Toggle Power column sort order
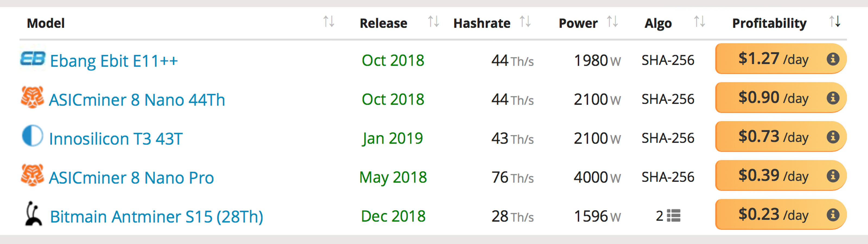 612,22
